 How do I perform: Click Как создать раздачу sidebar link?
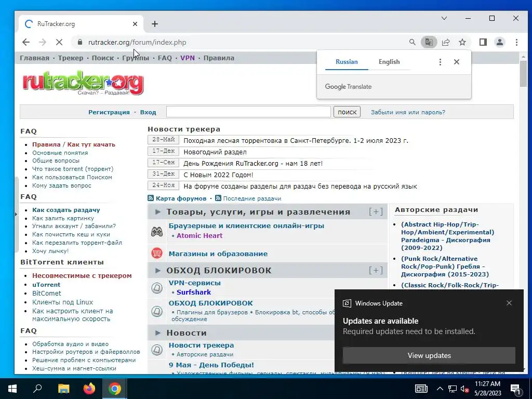[x=66, y=210]
